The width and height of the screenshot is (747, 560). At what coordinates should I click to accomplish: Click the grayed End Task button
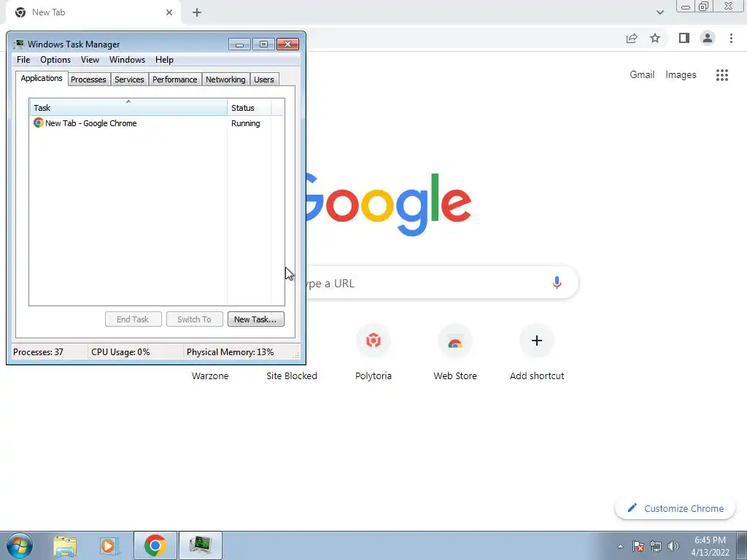tap(133, 319)
